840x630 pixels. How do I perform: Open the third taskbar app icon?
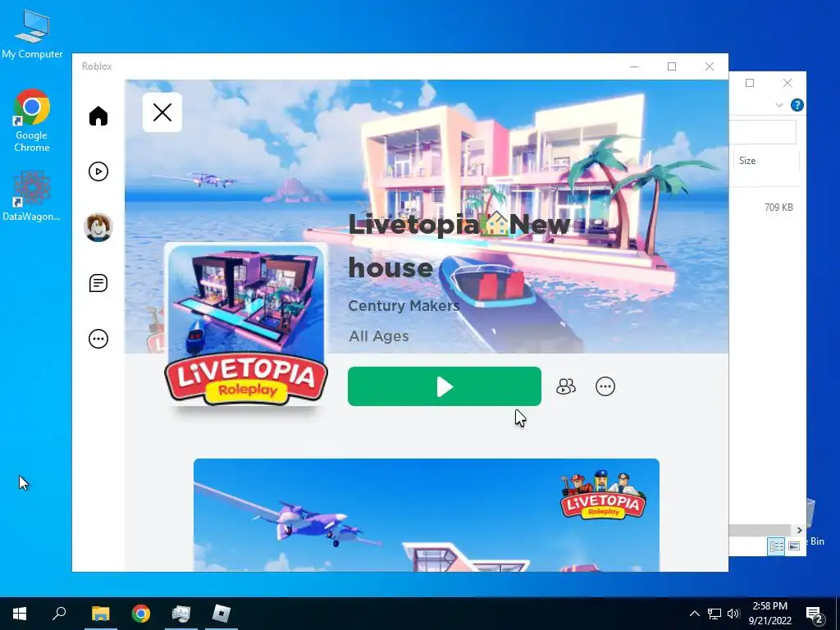[x=181, y=614]
